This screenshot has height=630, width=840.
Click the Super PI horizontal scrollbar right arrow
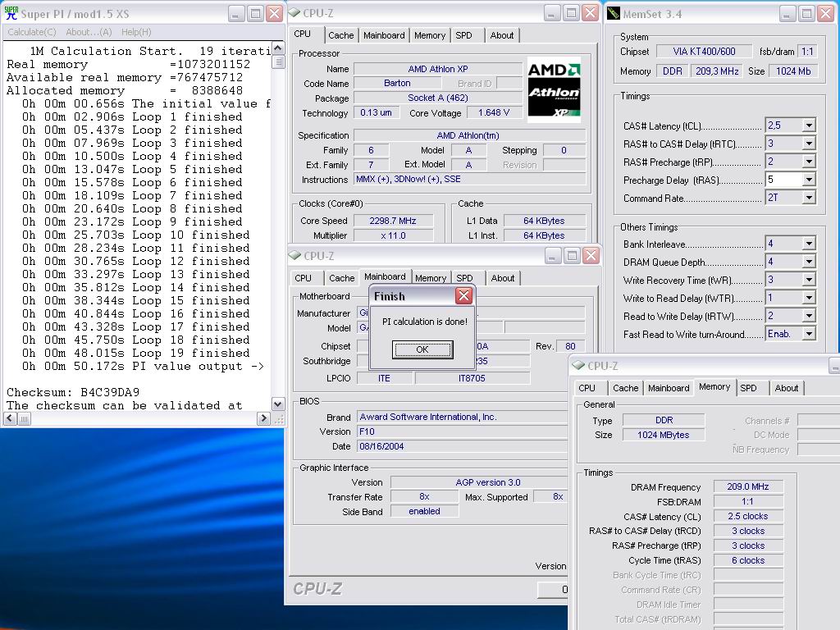[x=263, y=418]
